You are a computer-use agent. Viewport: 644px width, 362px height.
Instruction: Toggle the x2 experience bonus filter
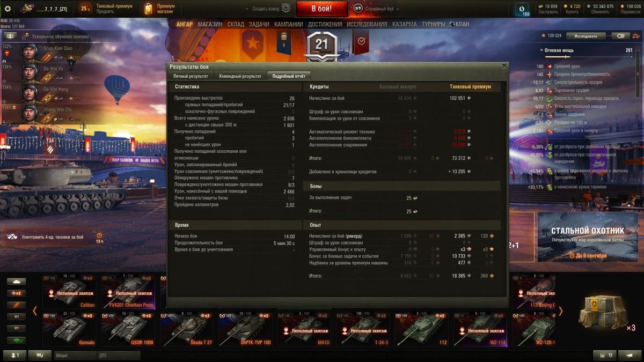17,293
